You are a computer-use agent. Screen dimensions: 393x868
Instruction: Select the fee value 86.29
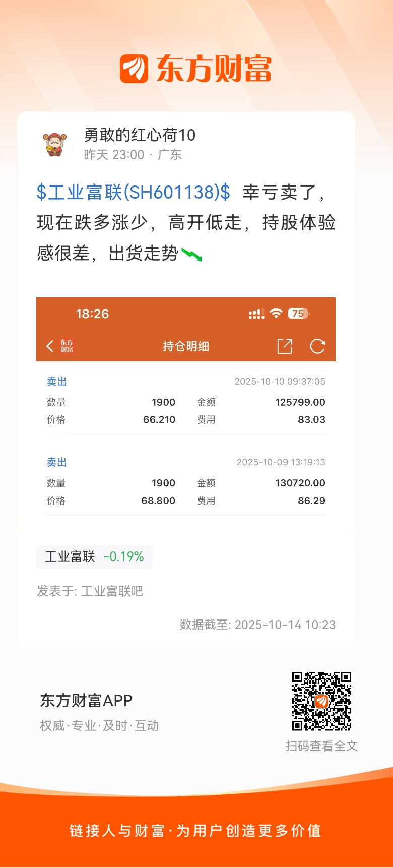pyautogui.click(x=311, y=501)
